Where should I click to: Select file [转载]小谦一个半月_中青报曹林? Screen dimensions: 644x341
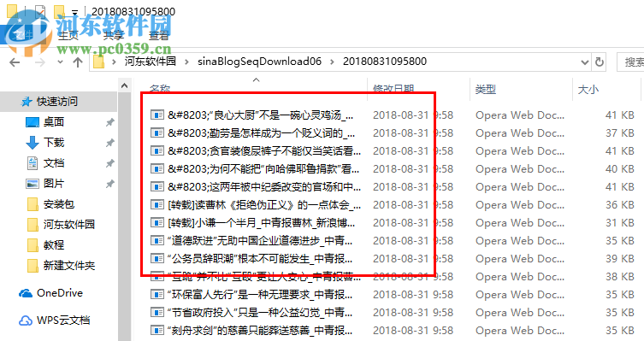(261, 223)
